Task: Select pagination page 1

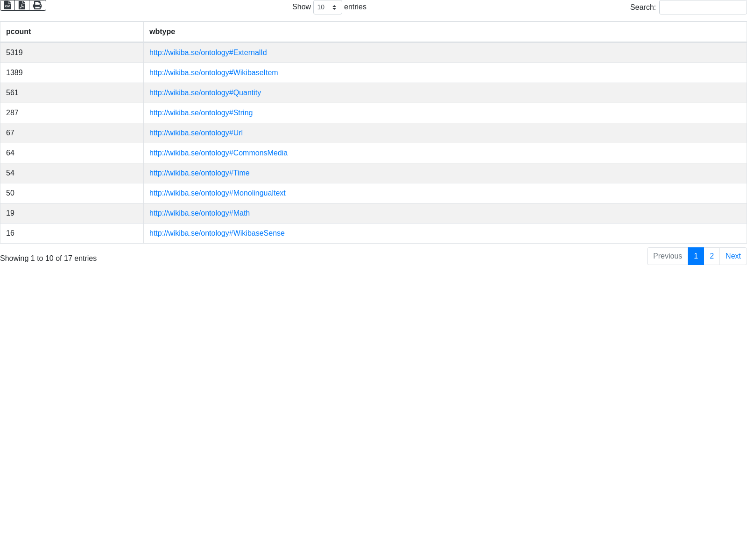Action: pyautogui.click(x=696, y=256)
